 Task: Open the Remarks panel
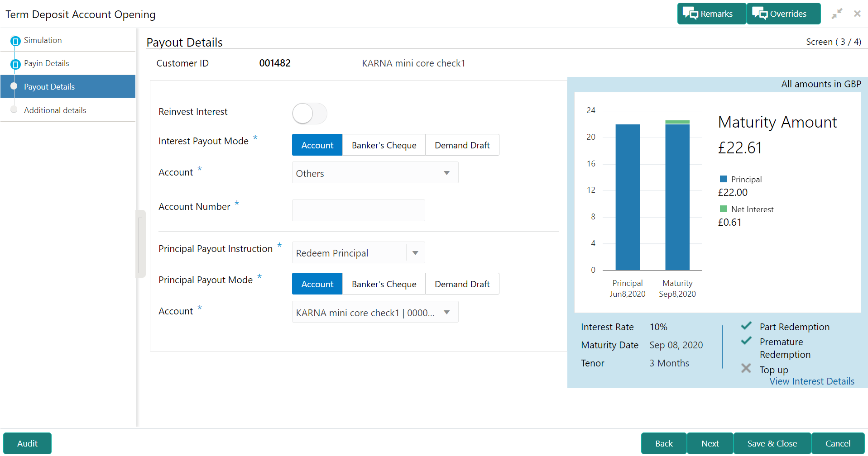[x=711, y=14]
